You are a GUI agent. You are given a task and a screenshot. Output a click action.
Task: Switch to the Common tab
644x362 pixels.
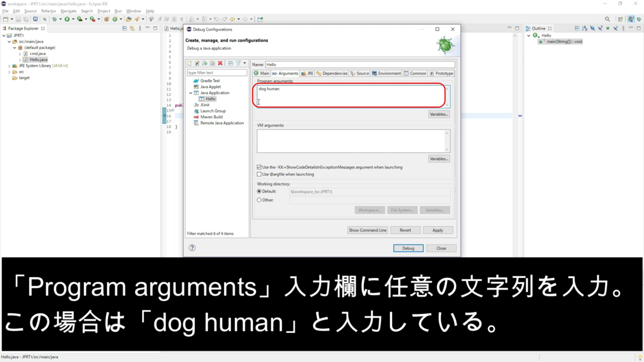coord(415,73)
